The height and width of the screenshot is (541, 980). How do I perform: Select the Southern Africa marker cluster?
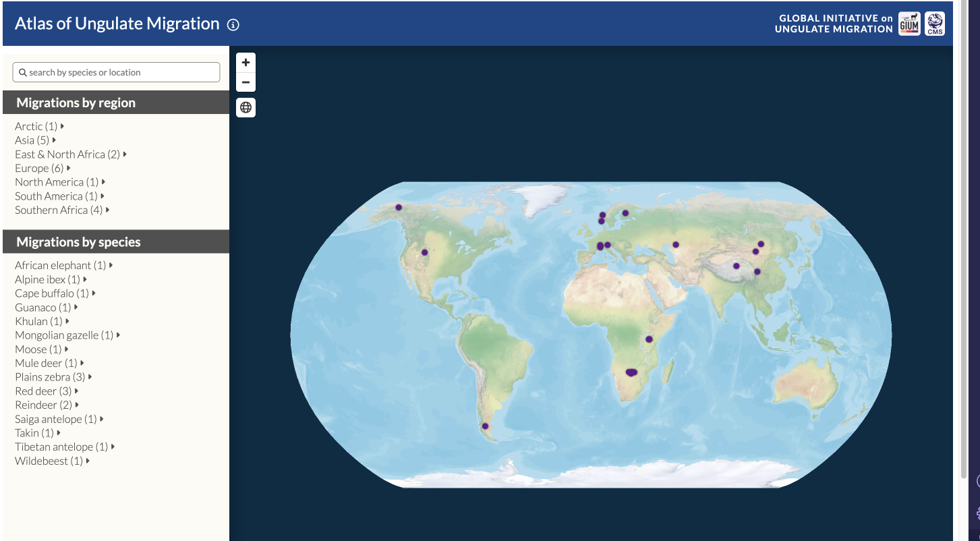631,372
